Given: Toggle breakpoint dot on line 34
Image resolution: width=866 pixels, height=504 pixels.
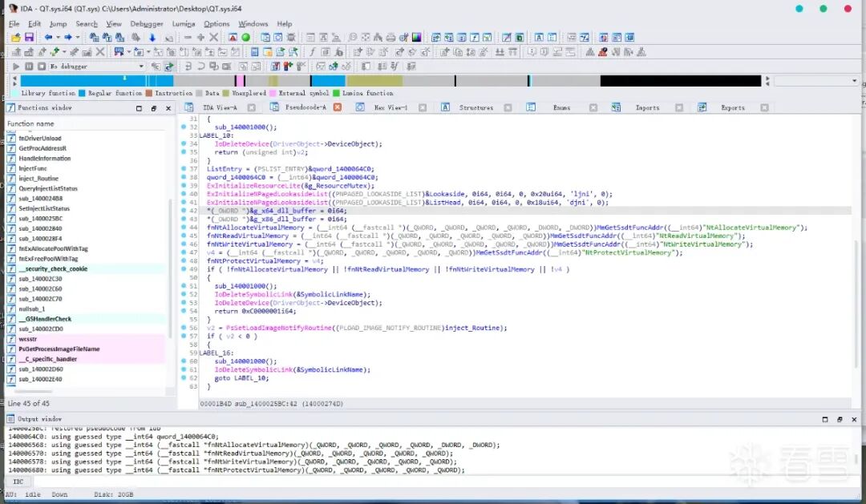Looking at the screenshot, I should pos(184,143).
